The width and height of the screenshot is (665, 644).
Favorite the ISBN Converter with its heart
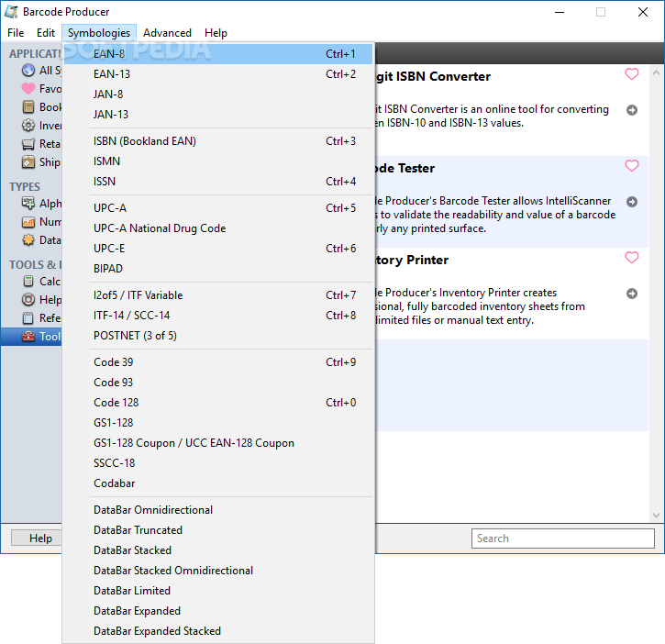[631, 73]
